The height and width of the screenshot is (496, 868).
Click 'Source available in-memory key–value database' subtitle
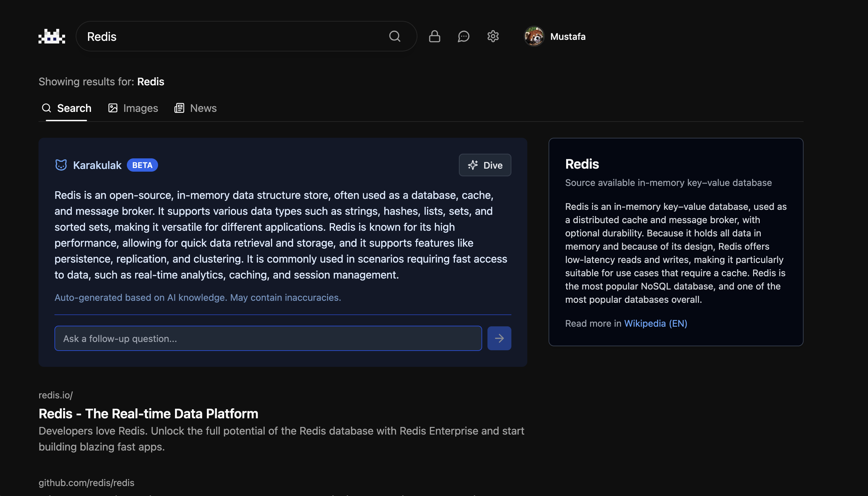coord(668,183)
